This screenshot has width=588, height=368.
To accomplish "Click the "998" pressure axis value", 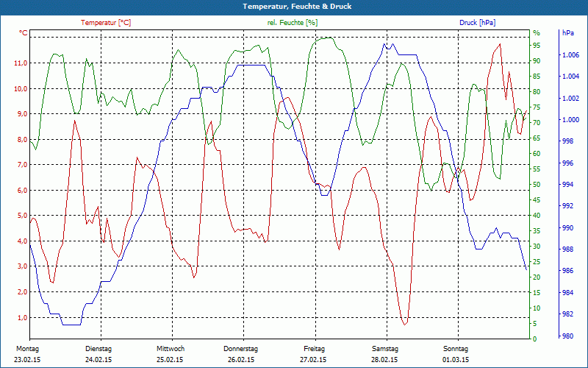I will point(567,141).
